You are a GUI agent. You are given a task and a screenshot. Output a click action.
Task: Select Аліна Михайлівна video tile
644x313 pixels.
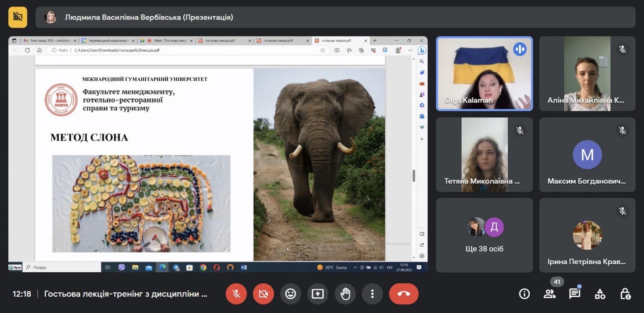point(587,74)
